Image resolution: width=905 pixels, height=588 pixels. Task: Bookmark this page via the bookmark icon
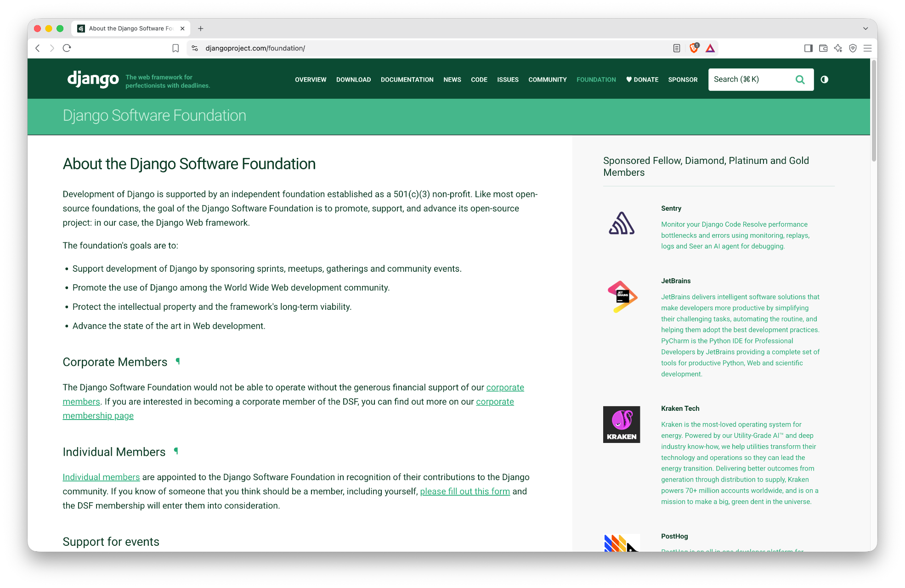pos(175,48)
